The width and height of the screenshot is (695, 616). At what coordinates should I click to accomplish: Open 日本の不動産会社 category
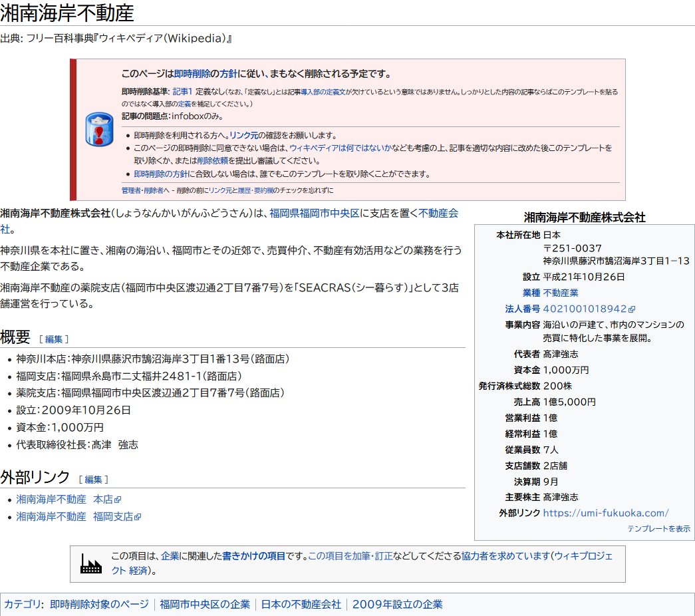point(301,605)
